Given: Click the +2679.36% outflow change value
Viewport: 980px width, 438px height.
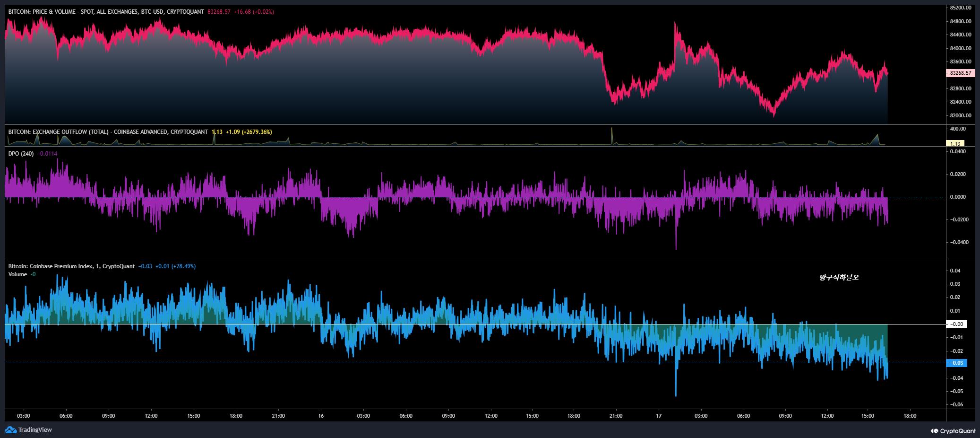Looking at the screenshot, I should (257, 132).
